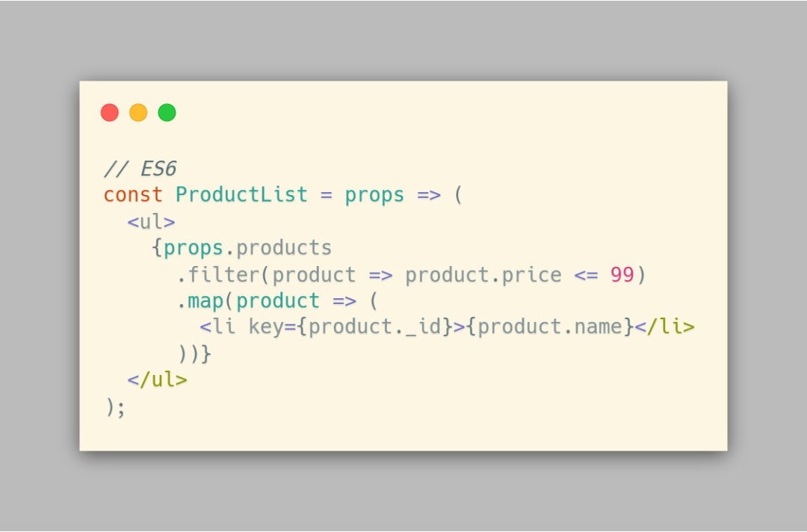Click the closing </ul> tag

point(158,380)
